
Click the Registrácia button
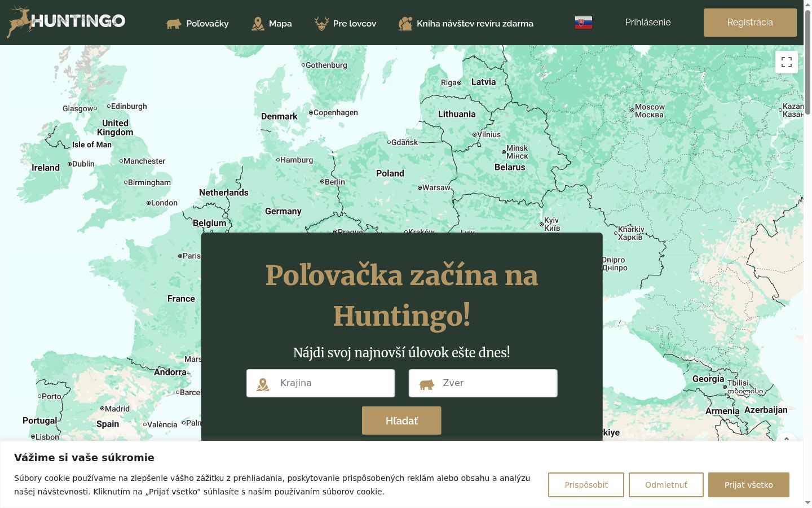tap(750, 23)
